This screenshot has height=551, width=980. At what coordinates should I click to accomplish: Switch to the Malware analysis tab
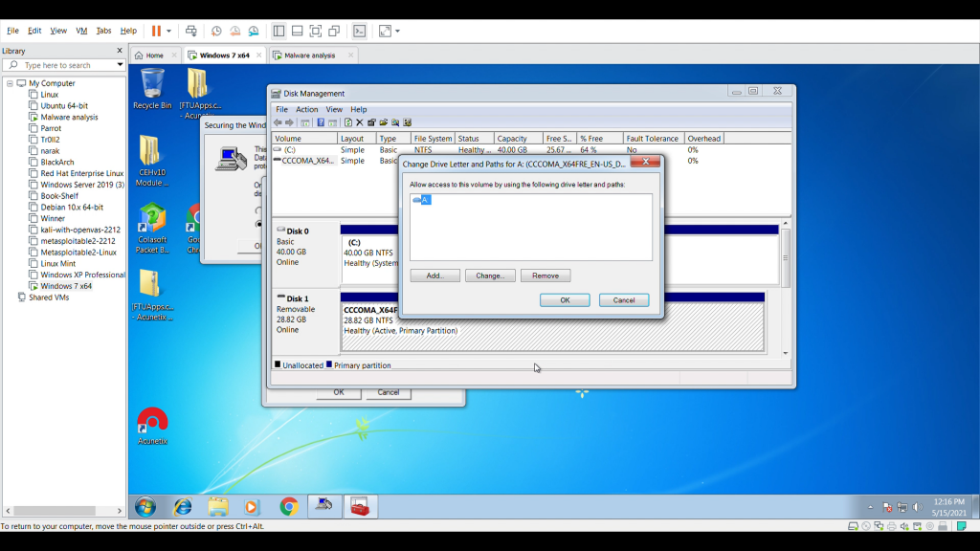click(310, 55)
